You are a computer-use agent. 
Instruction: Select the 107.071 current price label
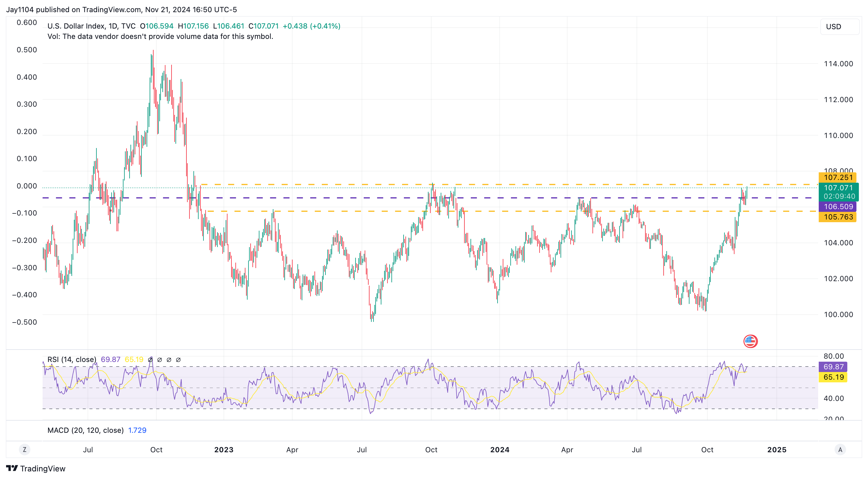pos(838,192)
